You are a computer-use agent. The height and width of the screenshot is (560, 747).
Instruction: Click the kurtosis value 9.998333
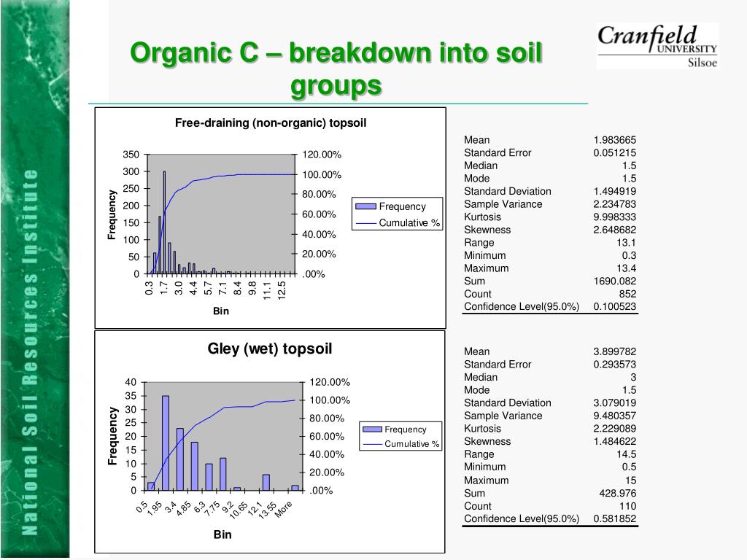click(614, 217)
